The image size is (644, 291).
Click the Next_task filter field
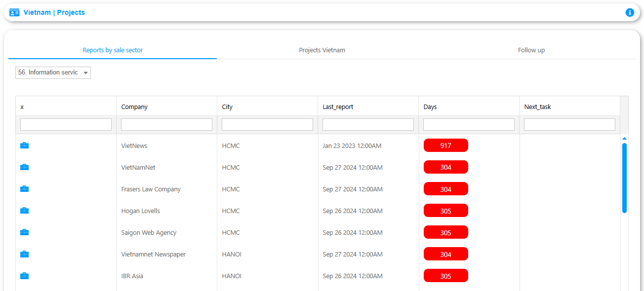tap(569, 124)
